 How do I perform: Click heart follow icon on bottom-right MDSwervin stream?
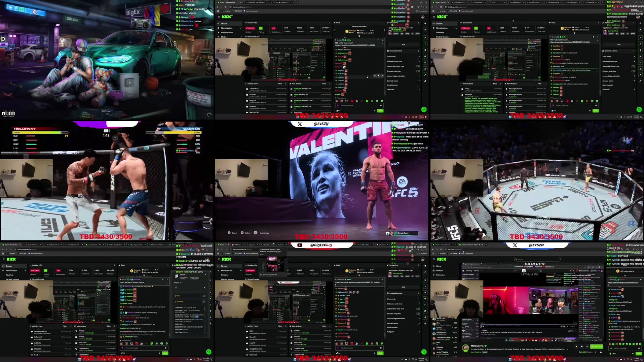pyautogui.click(x=582, y=346)
